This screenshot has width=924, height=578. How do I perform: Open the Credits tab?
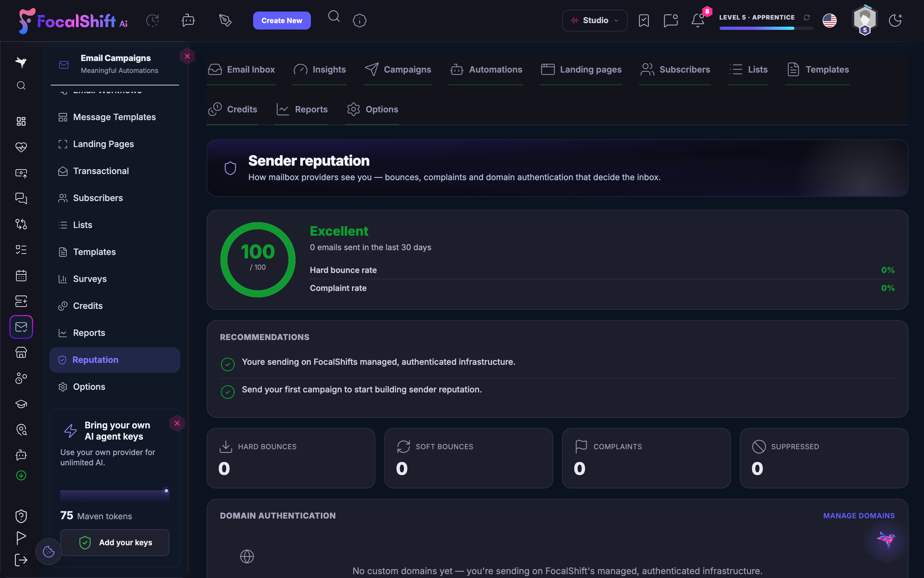point(233,109)
